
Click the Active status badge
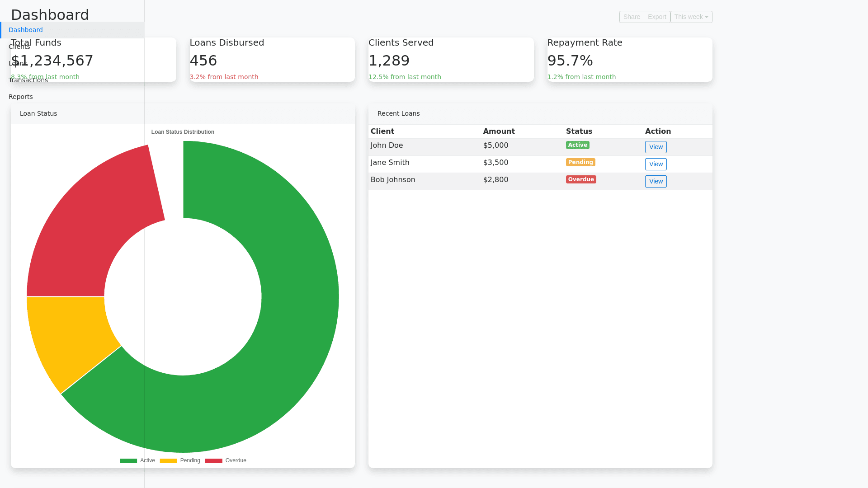tap(577, 145)
